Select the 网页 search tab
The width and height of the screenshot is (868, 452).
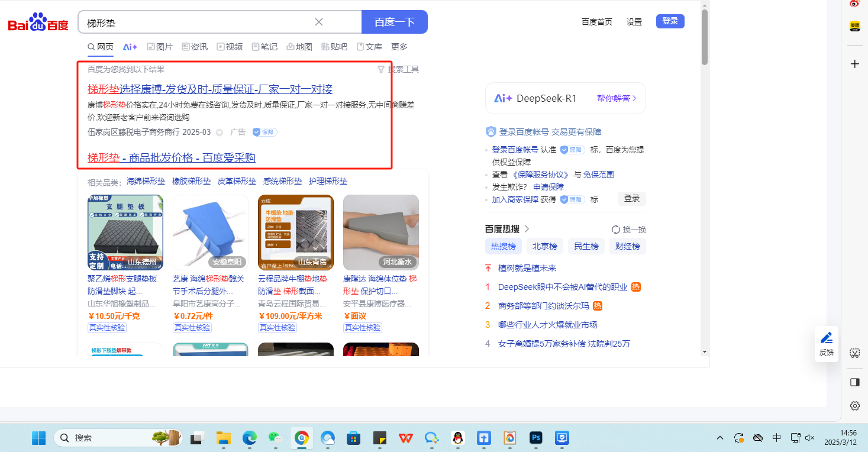tap(101, 47)
